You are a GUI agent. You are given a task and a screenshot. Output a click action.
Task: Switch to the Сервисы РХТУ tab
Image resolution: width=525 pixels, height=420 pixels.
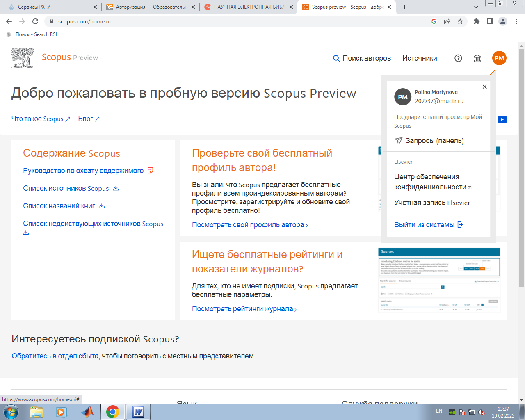point(49,7)
